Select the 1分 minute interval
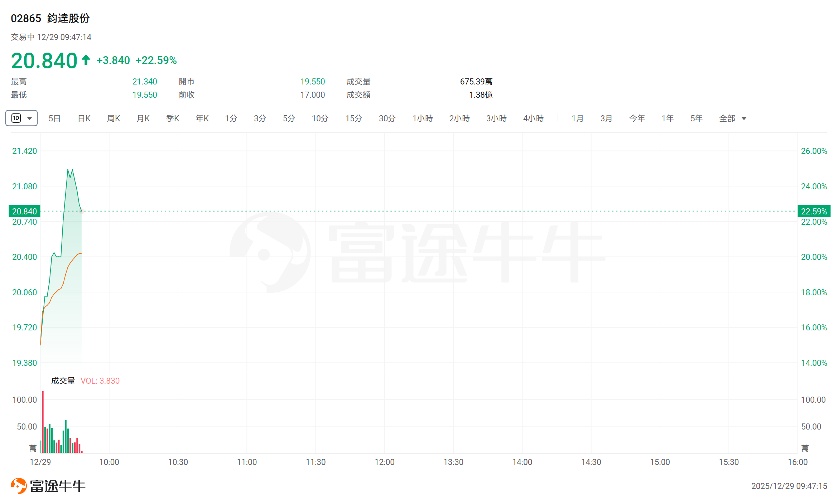Screen dimensions: 838x504 231,118
